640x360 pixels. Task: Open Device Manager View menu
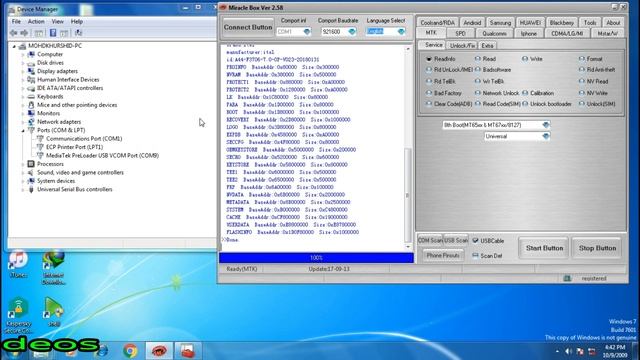[x=58, y=22]
